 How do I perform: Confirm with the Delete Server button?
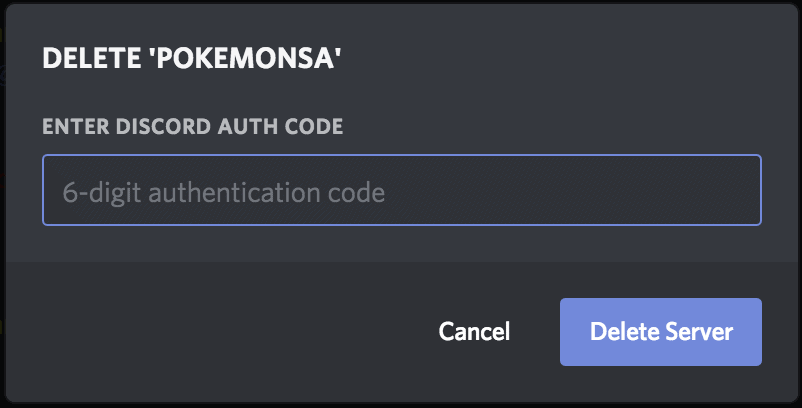pos(661,332)
